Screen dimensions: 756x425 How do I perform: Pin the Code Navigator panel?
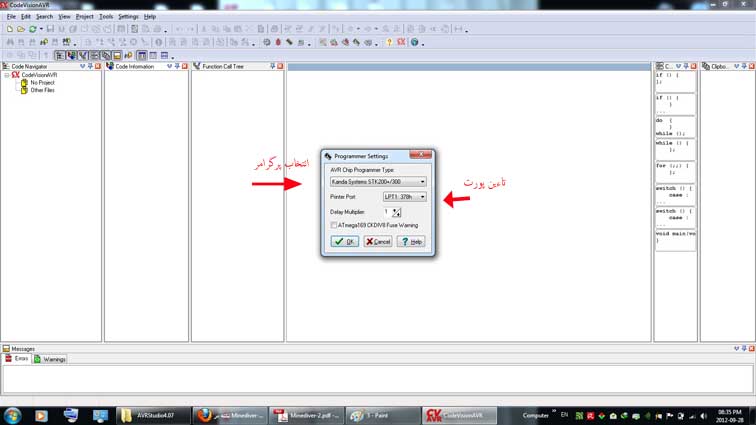90,66
